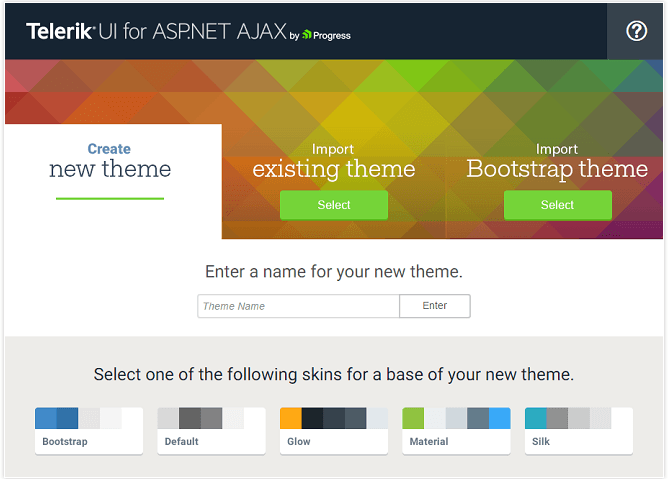
Task: Choose the Silk skin card
Action: point(579,431)
